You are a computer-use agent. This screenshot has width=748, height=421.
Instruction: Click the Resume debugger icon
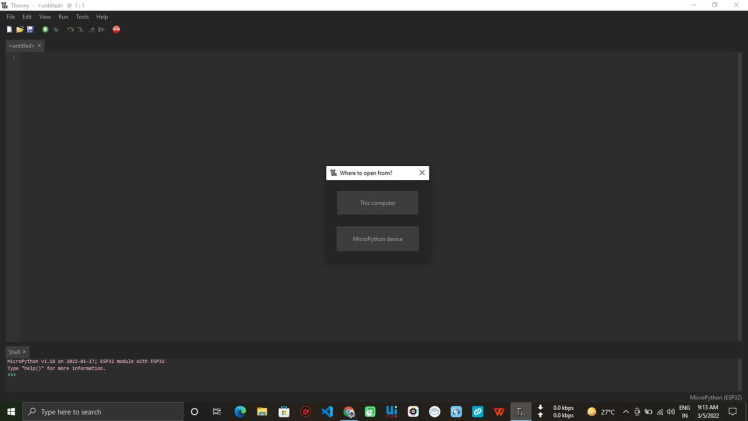pyautogui.click(x=101, y=30)
